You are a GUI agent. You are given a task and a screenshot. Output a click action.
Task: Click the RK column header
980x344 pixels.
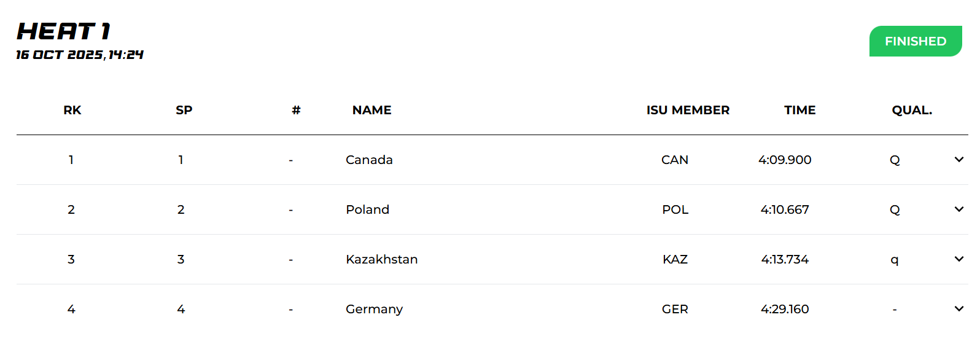pos(72,111)
